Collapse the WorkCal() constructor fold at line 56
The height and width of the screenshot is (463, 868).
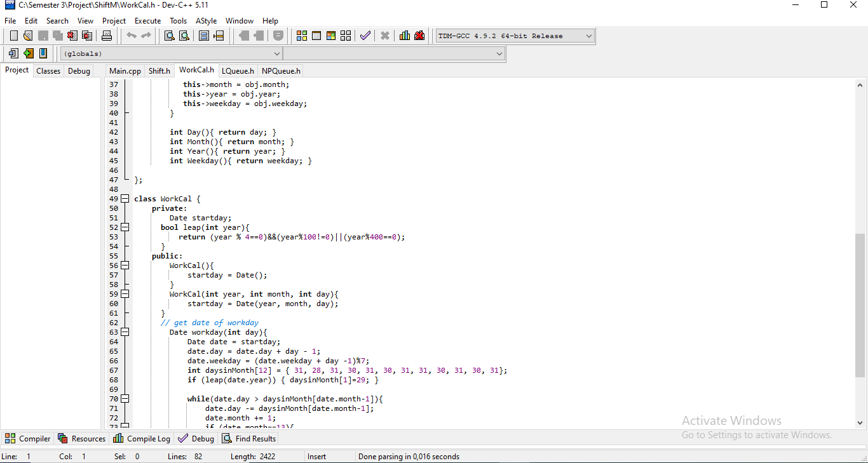125,265
